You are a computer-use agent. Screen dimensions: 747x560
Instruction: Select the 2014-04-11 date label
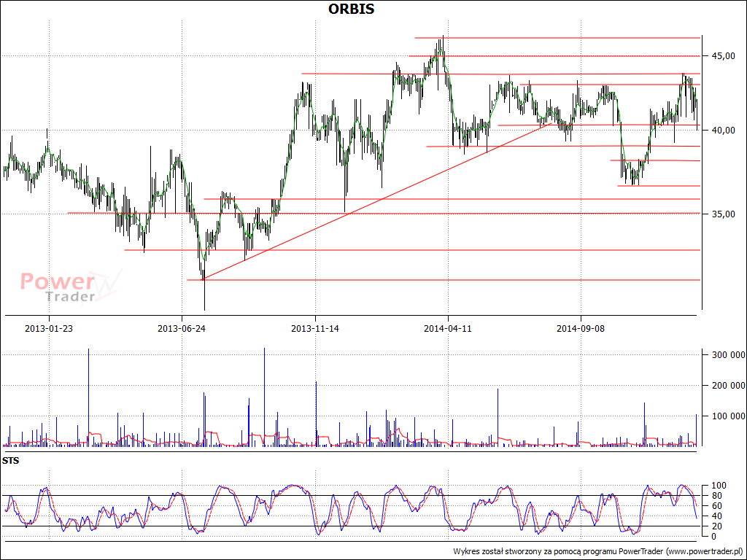[448, 329]
